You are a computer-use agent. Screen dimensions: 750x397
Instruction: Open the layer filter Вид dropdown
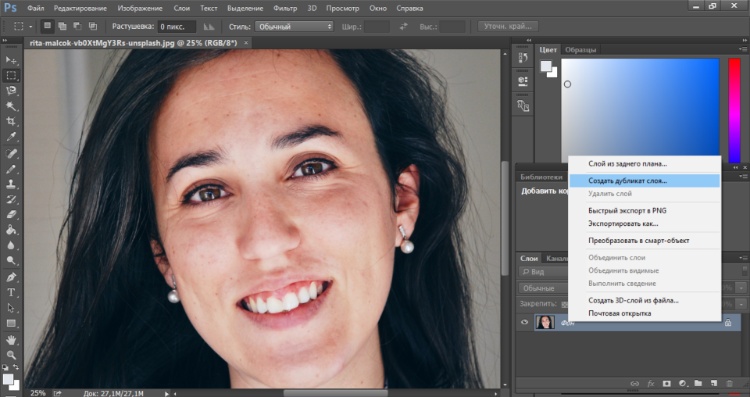click(x=542, y=272)
